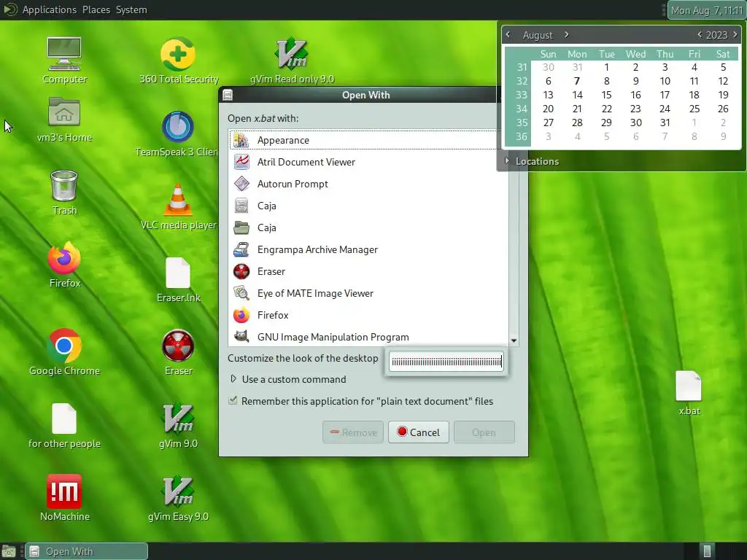
Task: Click the workspace switcher in the bottom panel
Action: click(708, 551)
